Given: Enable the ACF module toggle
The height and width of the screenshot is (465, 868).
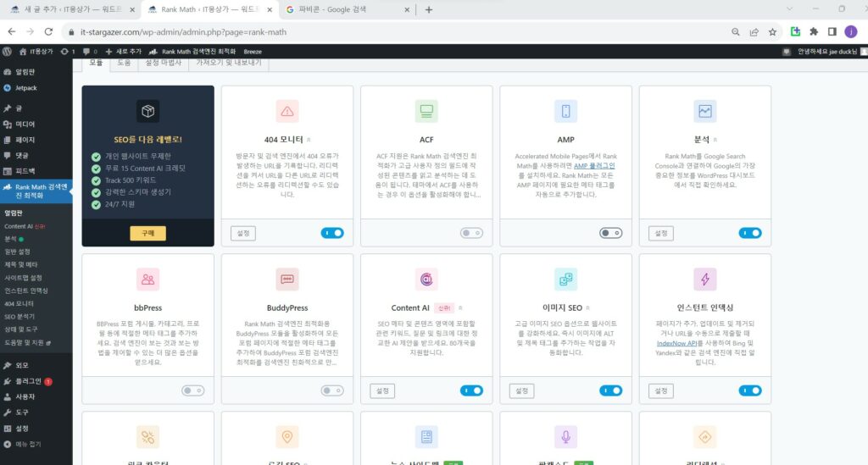Looking at the screenshot, I should 471,233.
